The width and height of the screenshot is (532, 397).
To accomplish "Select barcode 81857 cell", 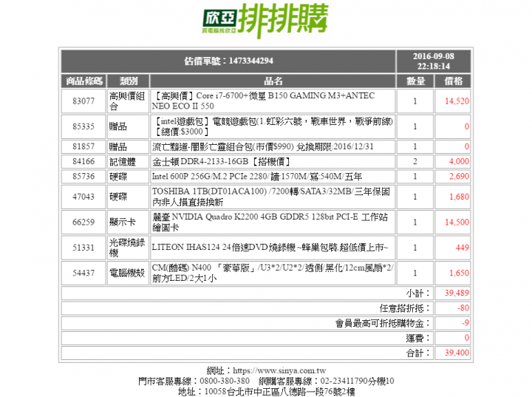I will point(83,146).
